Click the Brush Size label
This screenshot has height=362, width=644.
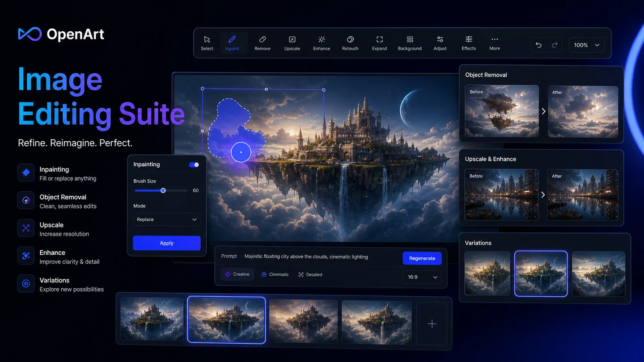click(144, 181)
